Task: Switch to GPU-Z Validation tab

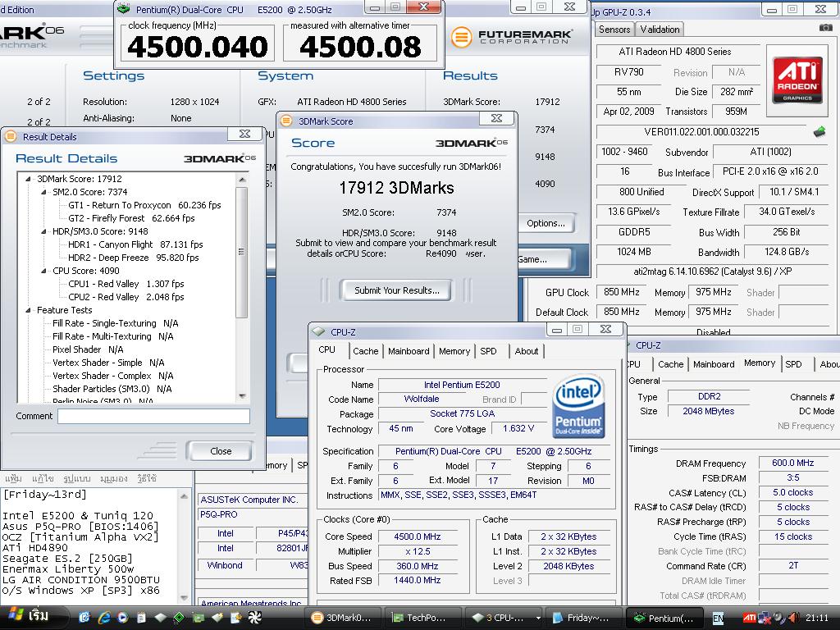Action: click(x=660, y=29)
